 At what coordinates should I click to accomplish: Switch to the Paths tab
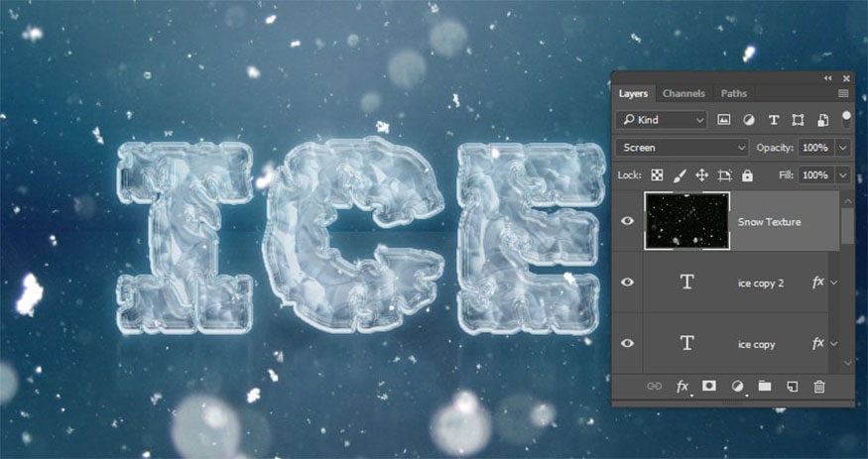pyautogui.click(x=733, y=93)
